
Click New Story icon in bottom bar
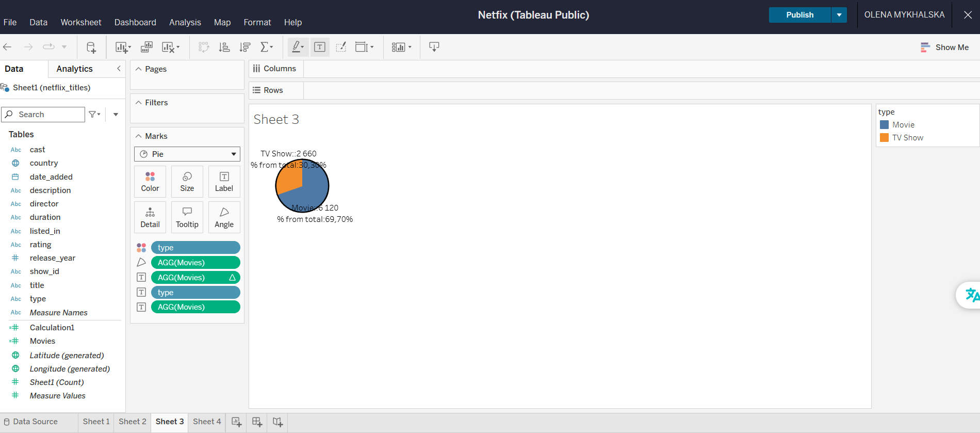(x=277, y=422)
